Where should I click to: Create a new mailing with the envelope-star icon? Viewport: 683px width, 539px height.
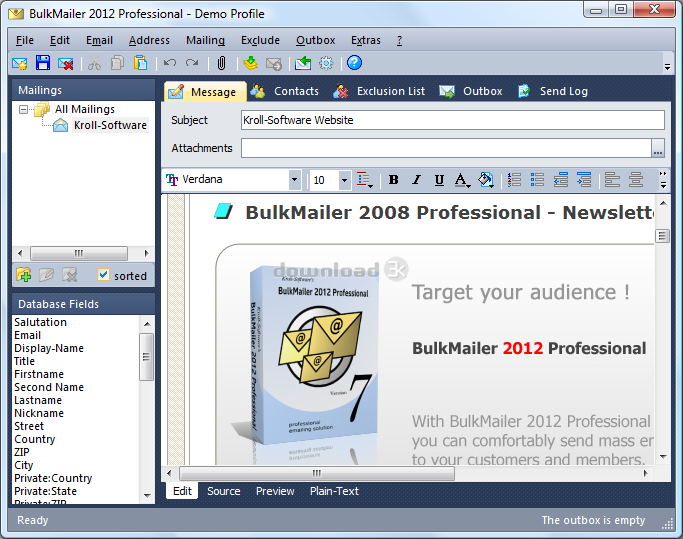[x=20, y=64]
